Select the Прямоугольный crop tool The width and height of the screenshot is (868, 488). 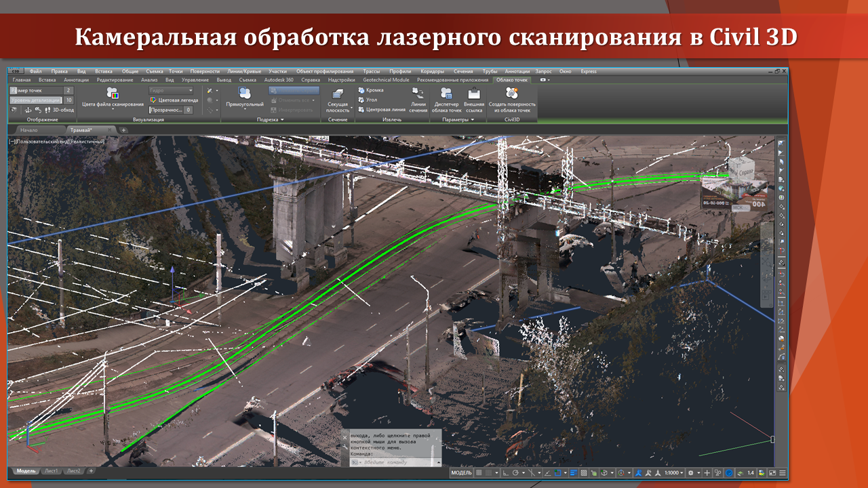(x=245, y=96)
